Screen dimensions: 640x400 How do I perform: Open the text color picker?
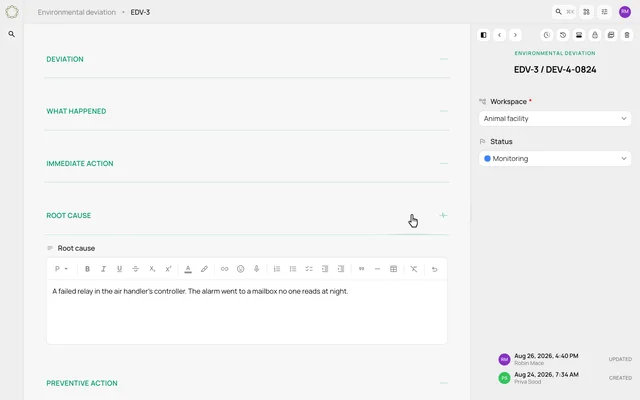coord(188,269)
